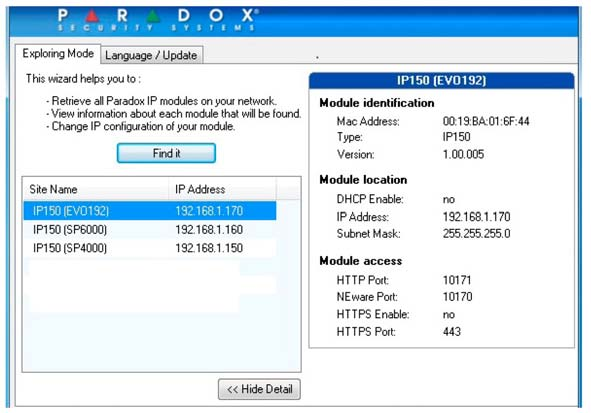Click the HTTPS Port value 443
This screenshot has width=591, height=413.
(452, 332)
